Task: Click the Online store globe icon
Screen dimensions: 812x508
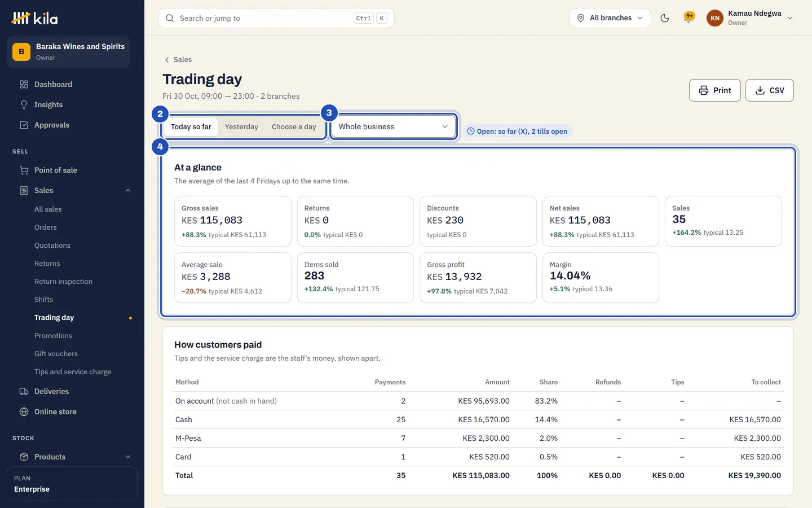Action: 24,412
